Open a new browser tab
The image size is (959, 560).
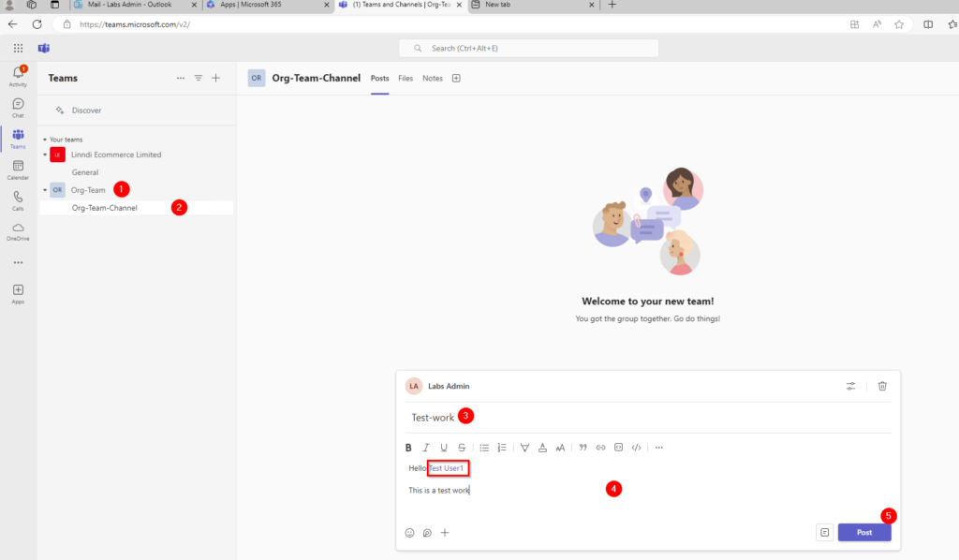612,5
